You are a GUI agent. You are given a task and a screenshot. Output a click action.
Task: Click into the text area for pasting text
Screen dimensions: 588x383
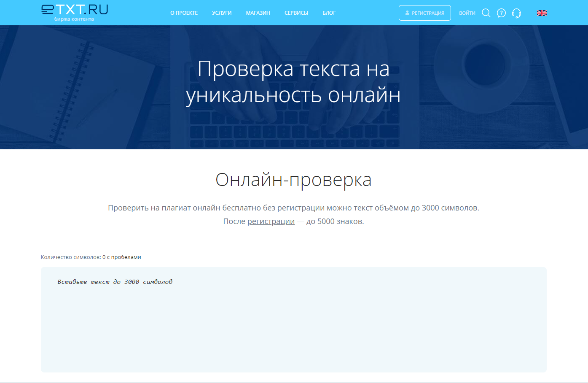[294, 320]
